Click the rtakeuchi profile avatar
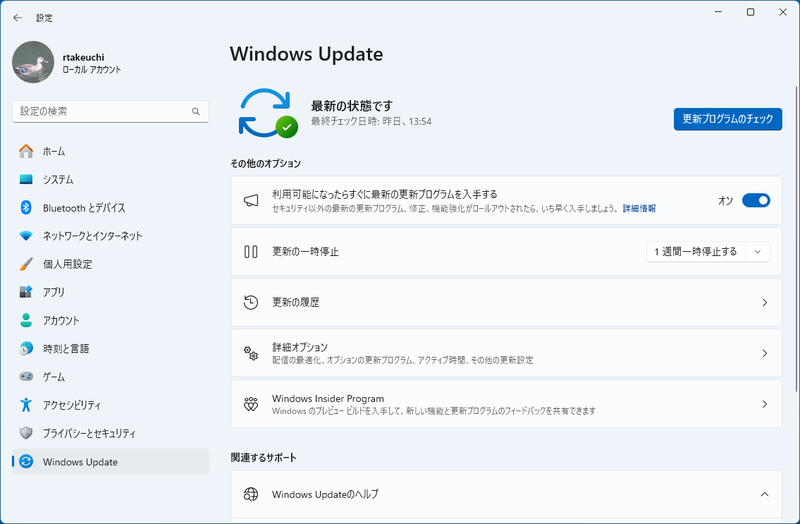The height and width of the screenshot is (524, 800). (x=33, y=62)
